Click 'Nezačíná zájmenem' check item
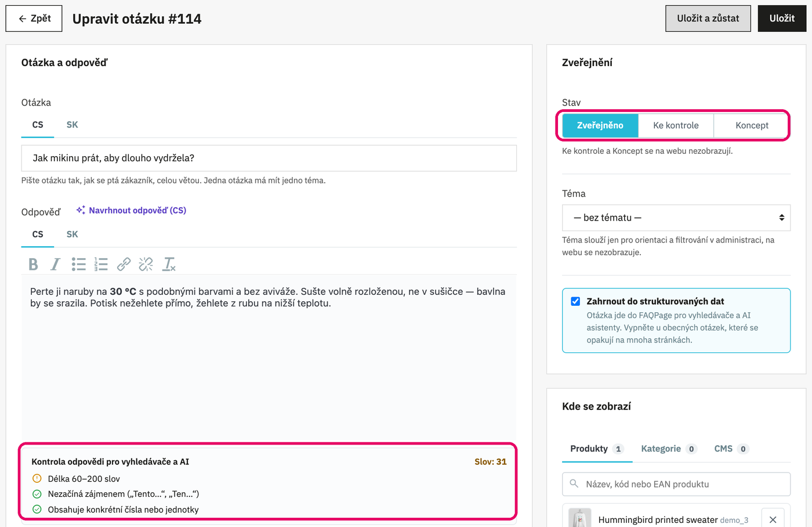812x527 pixels. [x=115, y=494]
